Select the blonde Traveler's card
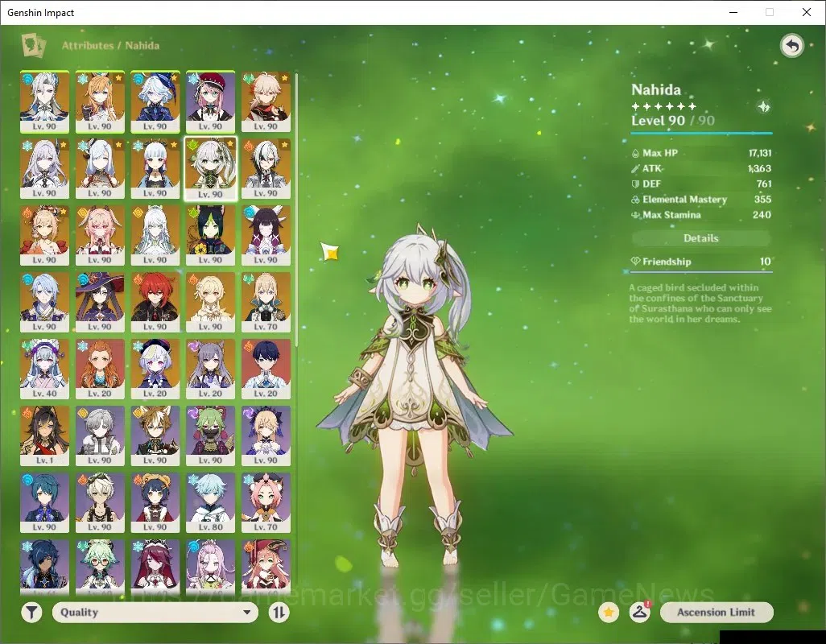 point(211,303)
